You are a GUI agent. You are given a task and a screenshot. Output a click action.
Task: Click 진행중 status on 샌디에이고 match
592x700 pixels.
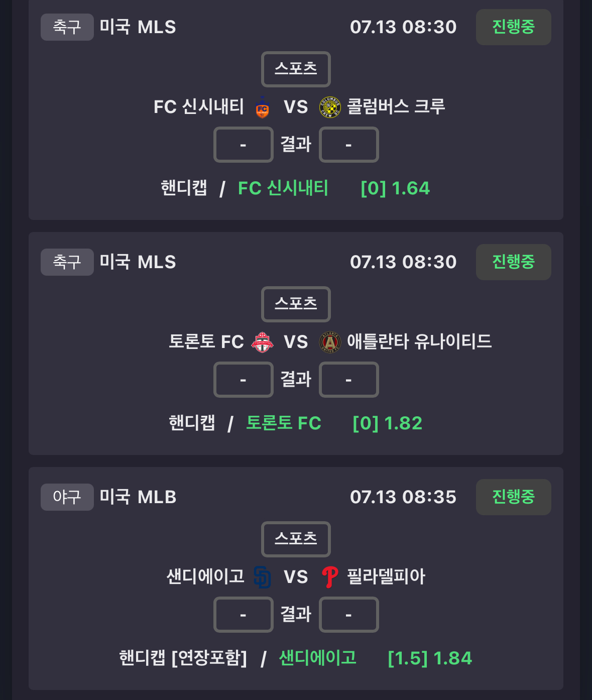pos(513,497)
